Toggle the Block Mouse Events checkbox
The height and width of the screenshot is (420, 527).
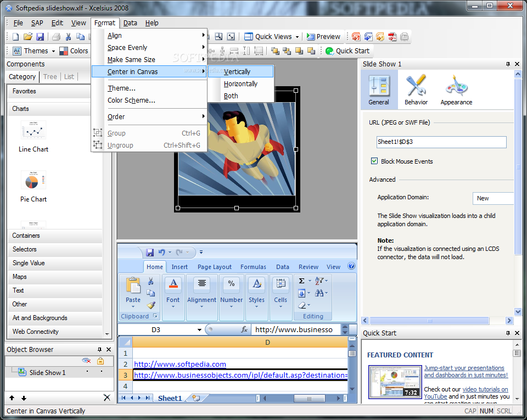374,161
